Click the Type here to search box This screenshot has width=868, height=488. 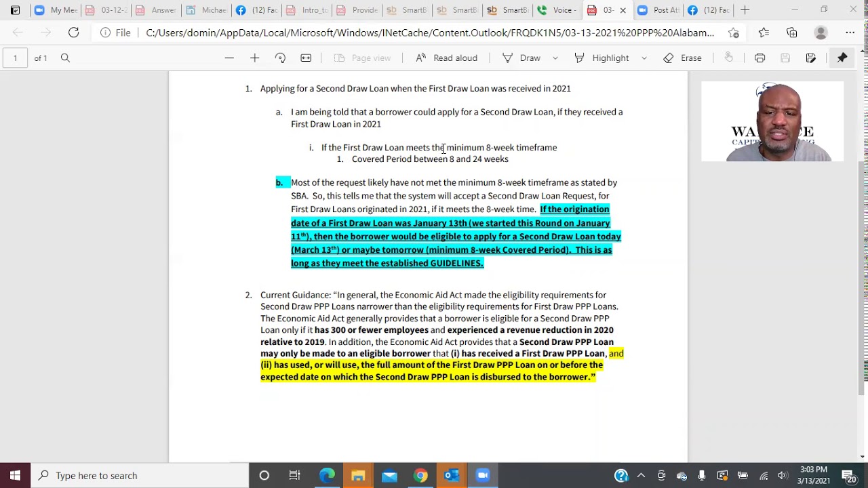(140, 476)
